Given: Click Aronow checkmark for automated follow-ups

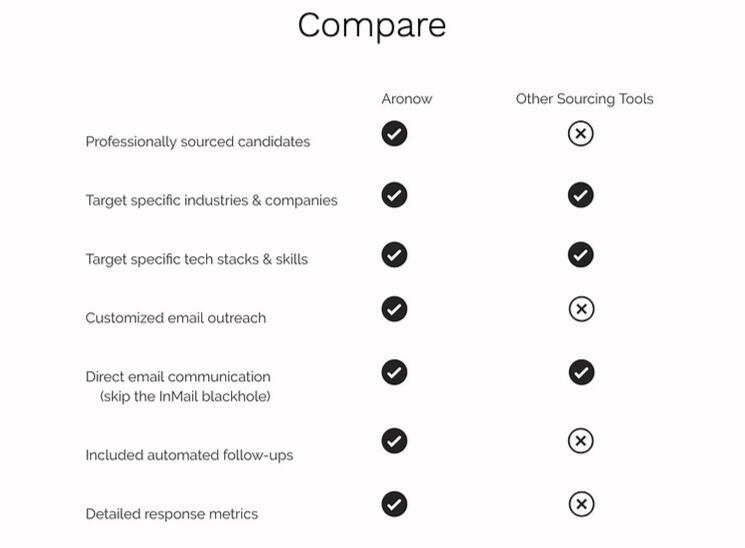Looking at the screenshot, I should click(x=394, y=441).
